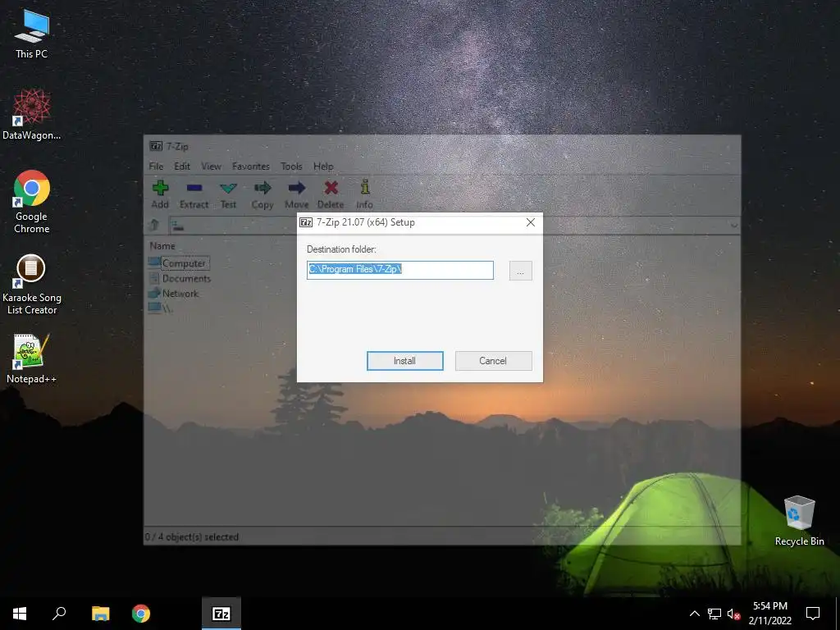Screen dimensions: 840x630
Task: Expand the 7-Zip address bar dropdown
Action: point(734,226)
